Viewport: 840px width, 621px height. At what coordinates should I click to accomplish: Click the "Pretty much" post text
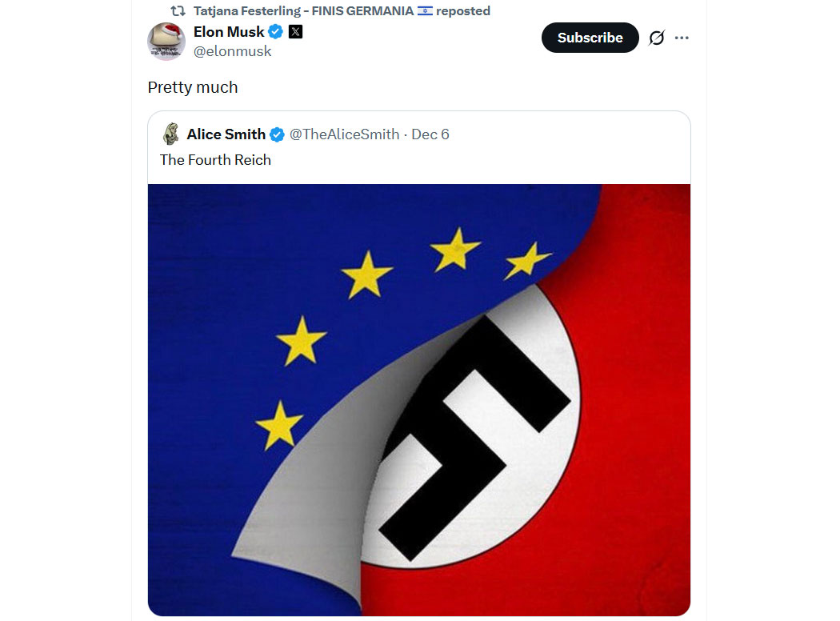(193, 87)
